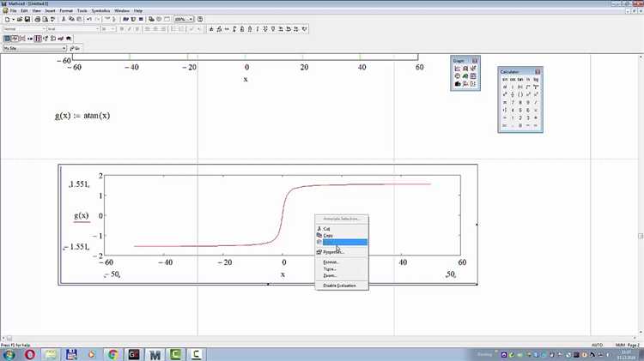Choose Trace... in the context menu
644x361 pixels.
tap(341, 269)
